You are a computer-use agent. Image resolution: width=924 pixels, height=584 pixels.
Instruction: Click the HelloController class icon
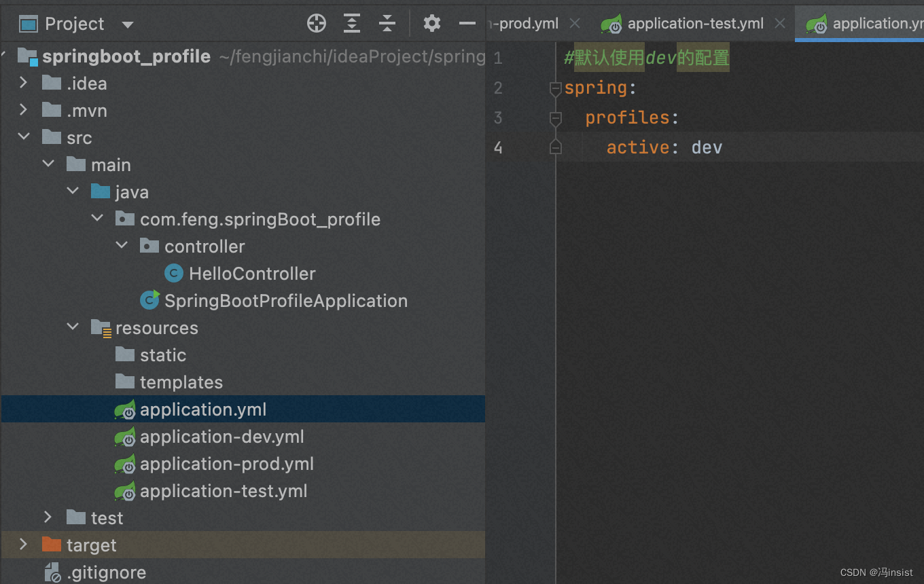pos(174,274)
